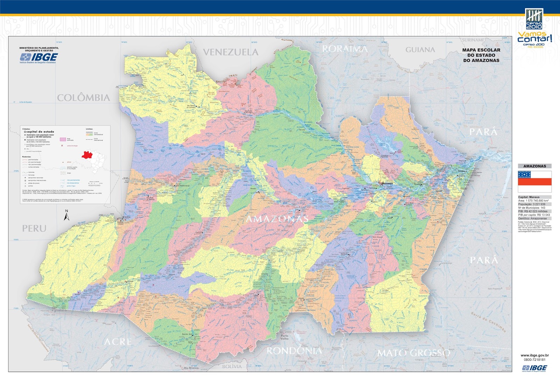The image size is (560, 392).
Task: Select the capital do estado circle marker
Action: (25, 132)
